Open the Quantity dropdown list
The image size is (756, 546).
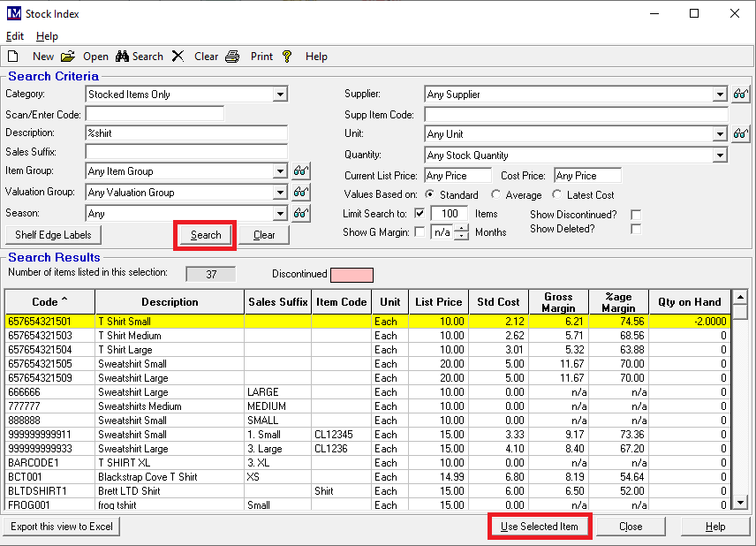719,155
